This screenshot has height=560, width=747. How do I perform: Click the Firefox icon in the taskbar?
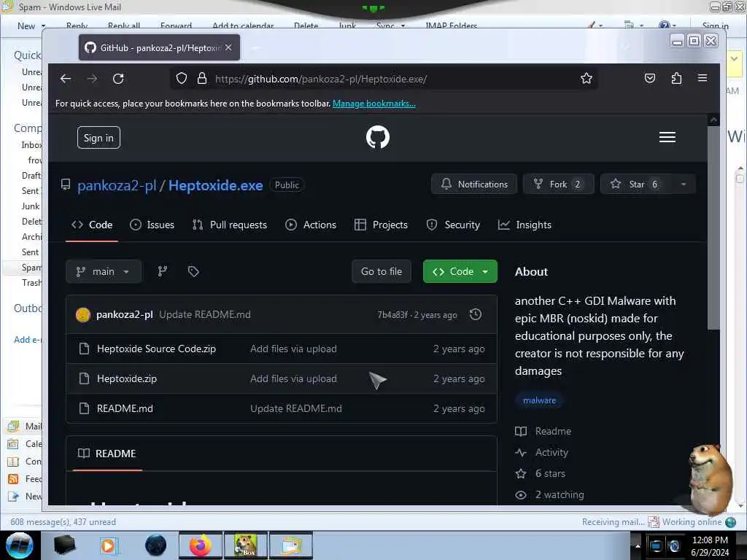[201, 545]
